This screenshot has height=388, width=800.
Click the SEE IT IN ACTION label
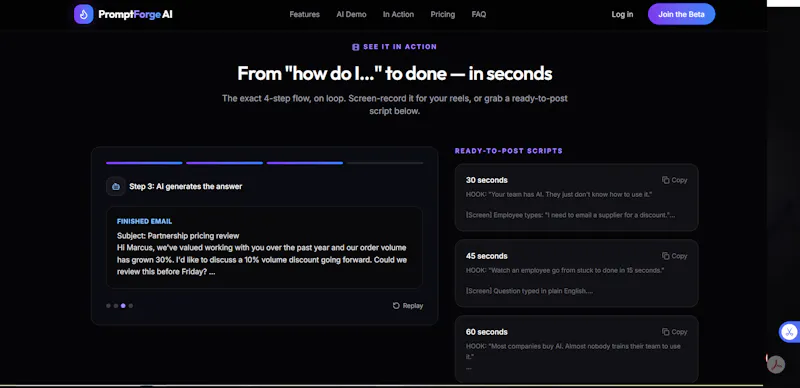[400, 47]
